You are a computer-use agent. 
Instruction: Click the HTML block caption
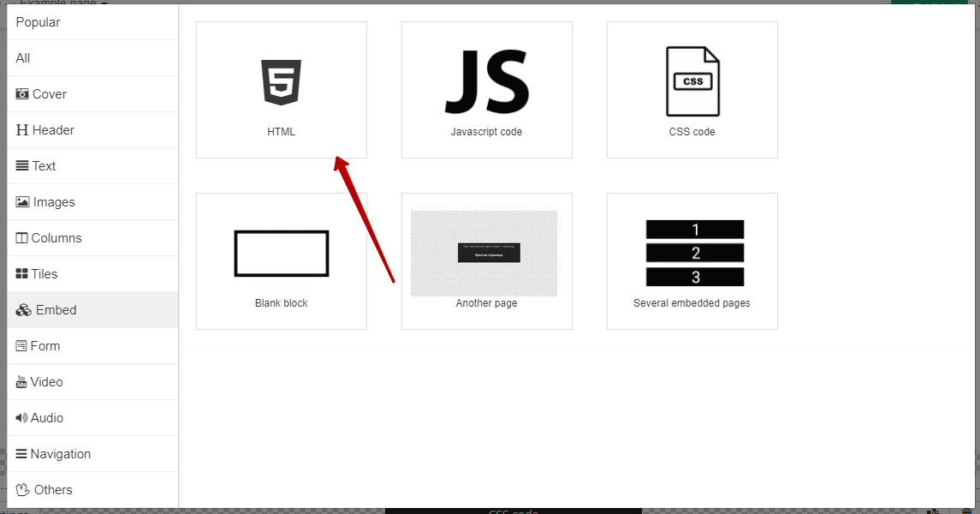coord(282,132)
